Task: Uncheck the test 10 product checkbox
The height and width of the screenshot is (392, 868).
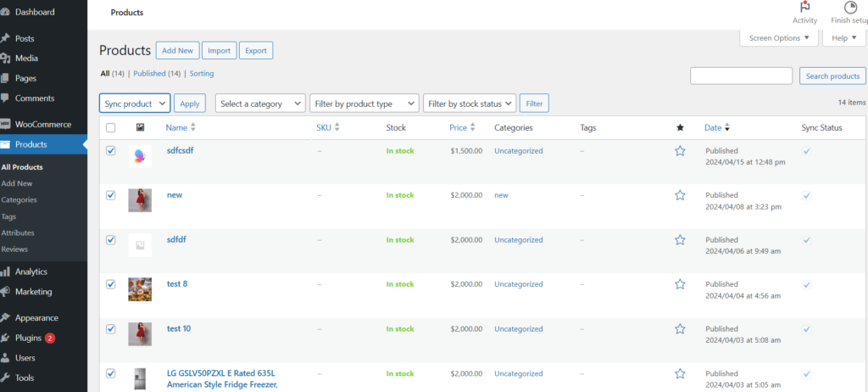Action: [x=110, y=328]
